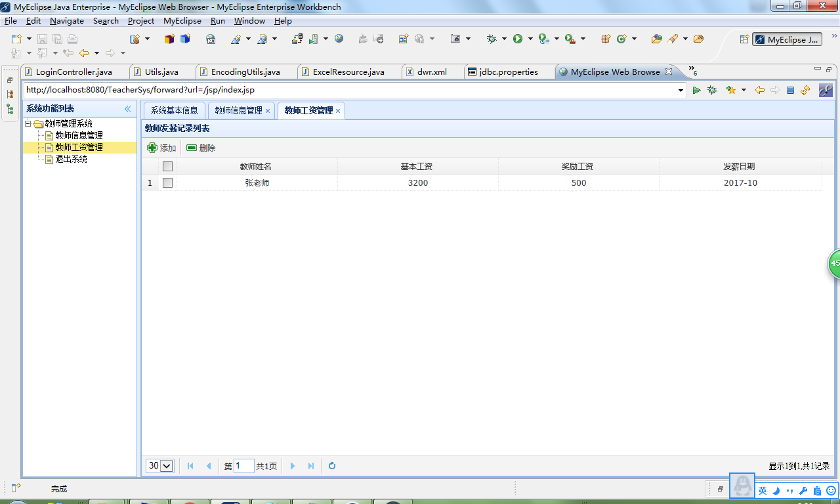Click the 添加 button to add a record
This screenshot has width=840, height=504.
160,148
